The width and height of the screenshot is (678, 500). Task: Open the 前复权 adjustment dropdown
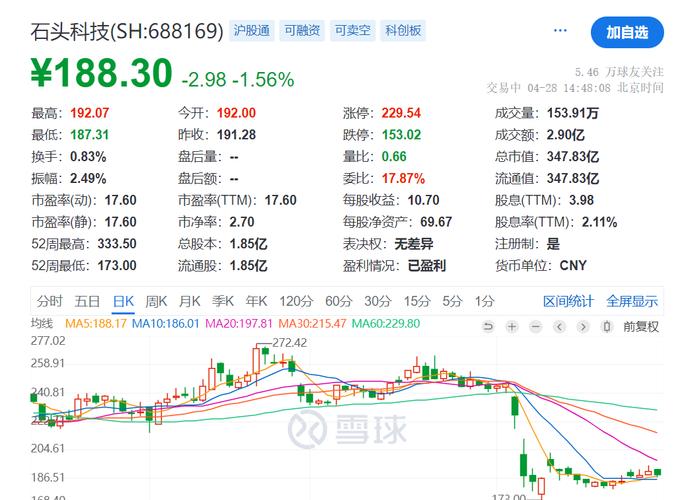641,327
